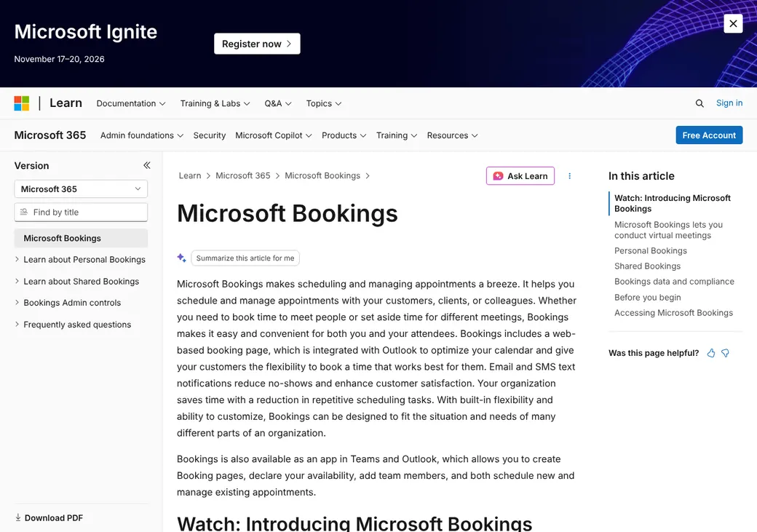
Task: Click the Free Account button
Action: point(709,135)
